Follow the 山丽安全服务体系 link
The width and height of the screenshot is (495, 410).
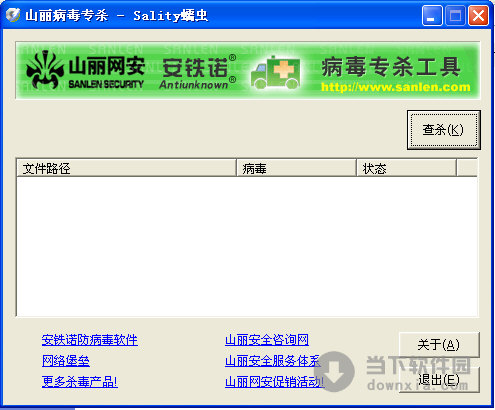pyautogui.click(x=273, y=361)
